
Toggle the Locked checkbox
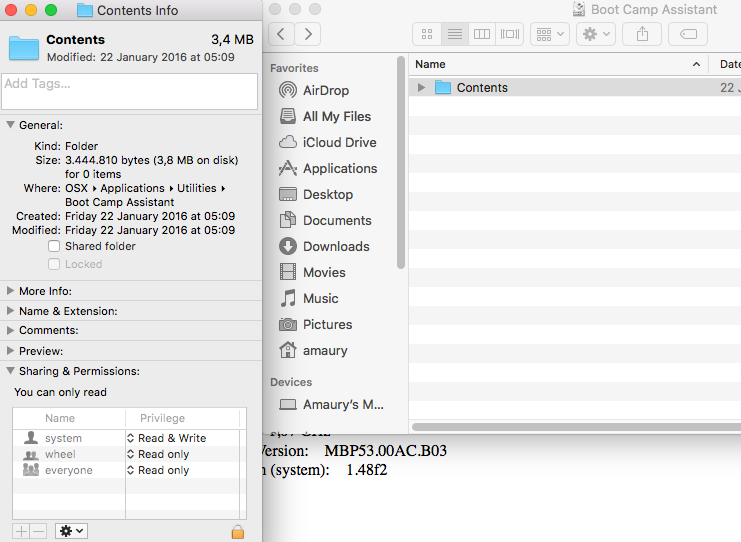[54, 264]
